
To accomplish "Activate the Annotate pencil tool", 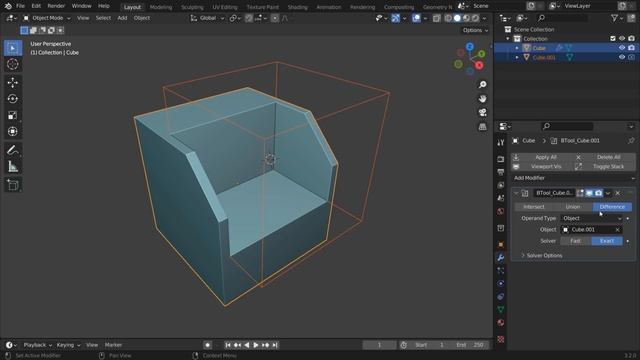I will 13,150.
